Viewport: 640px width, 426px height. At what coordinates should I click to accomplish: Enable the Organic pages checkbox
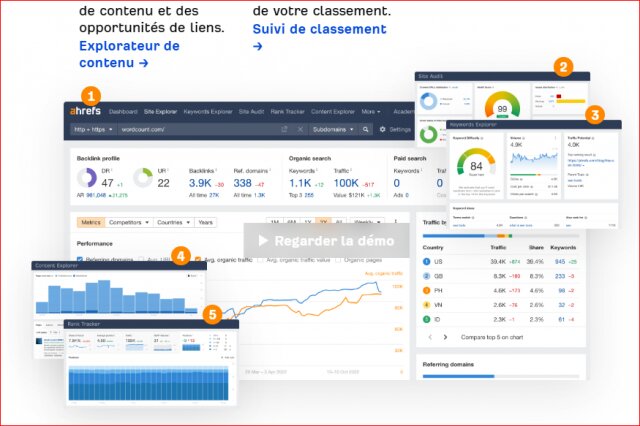338,260
